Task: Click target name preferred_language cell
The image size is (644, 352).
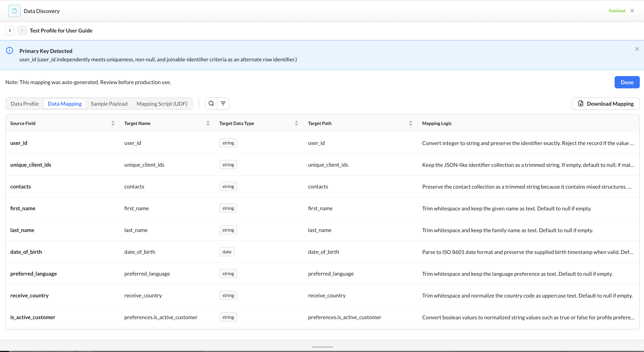Action: tap(147, 273)
